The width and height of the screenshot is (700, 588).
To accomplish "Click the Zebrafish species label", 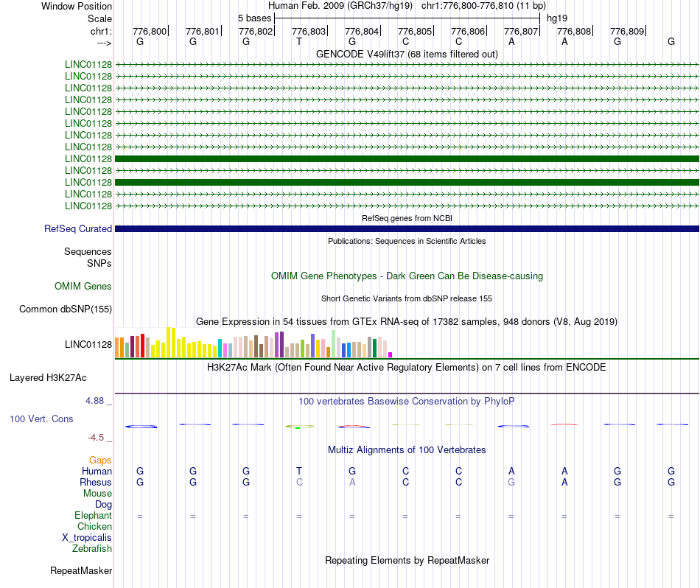I will pos(92,549).
